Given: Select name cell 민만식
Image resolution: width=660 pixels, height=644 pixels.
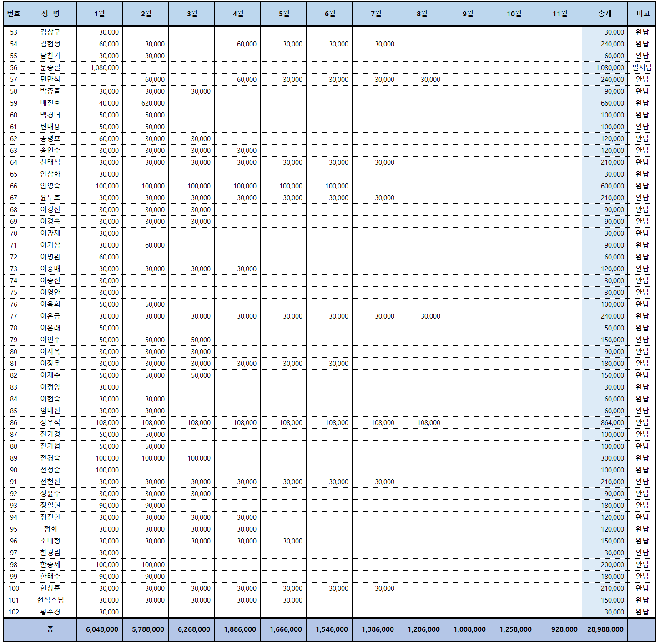Looking at the screenshot, I should click(50, 80).
